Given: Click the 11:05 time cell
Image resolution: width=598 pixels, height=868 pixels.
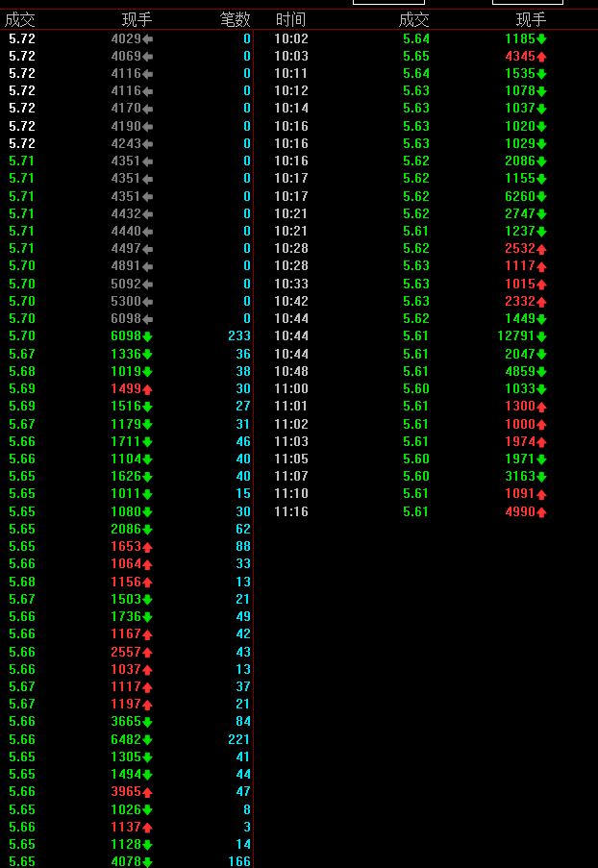Looking at the screenshot, I should (x=291, y=459).
